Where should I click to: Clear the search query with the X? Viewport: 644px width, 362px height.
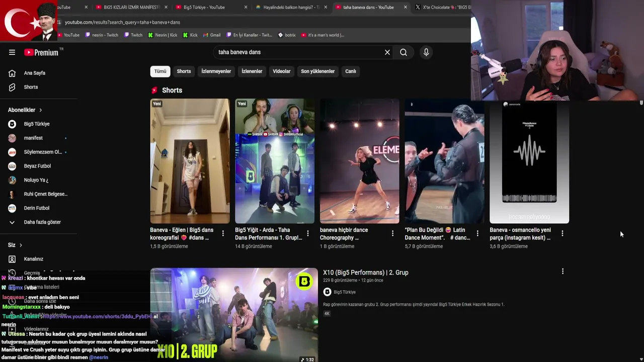pyautogui.click(x=387, y=52)
